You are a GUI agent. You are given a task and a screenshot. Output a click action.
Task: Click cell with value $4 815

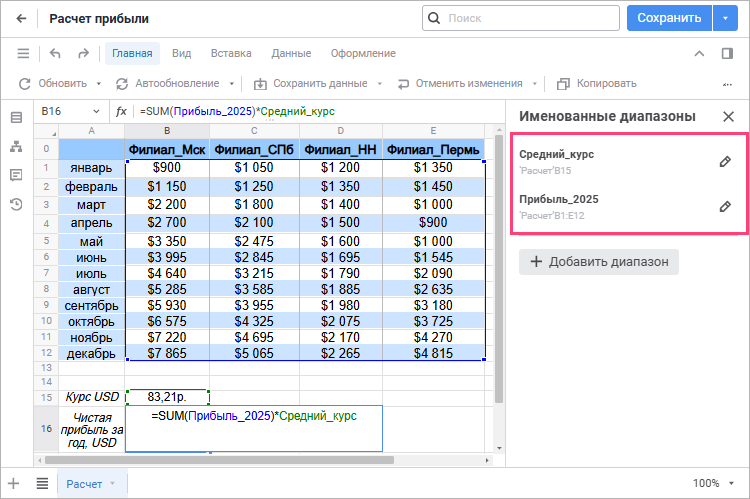[x=433, y=353]
